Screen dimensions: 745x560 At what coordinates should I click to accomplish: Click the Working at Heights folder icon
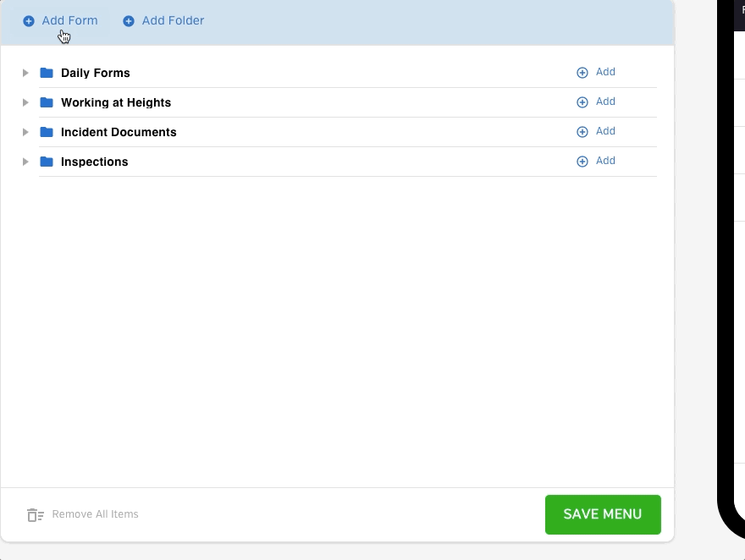(x=47, y=102)
